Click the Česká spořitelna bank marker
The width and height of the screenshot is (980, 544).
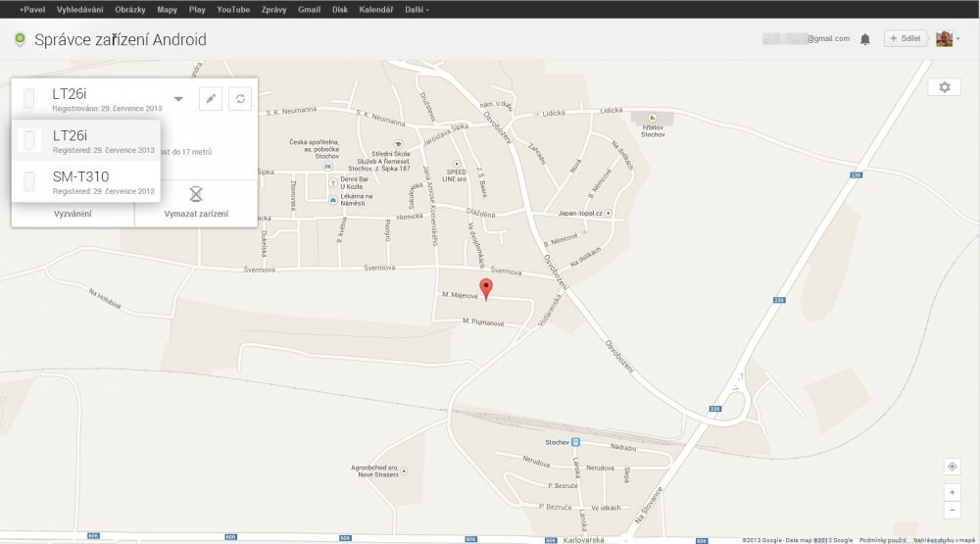click(x=327, y=167)
